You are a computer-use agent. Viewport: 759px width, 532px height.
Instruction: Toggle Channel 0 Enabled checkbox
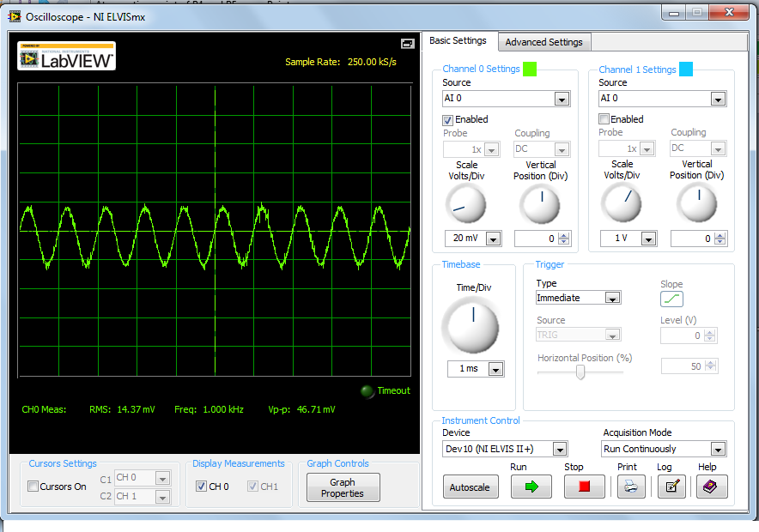pos(447,120)
